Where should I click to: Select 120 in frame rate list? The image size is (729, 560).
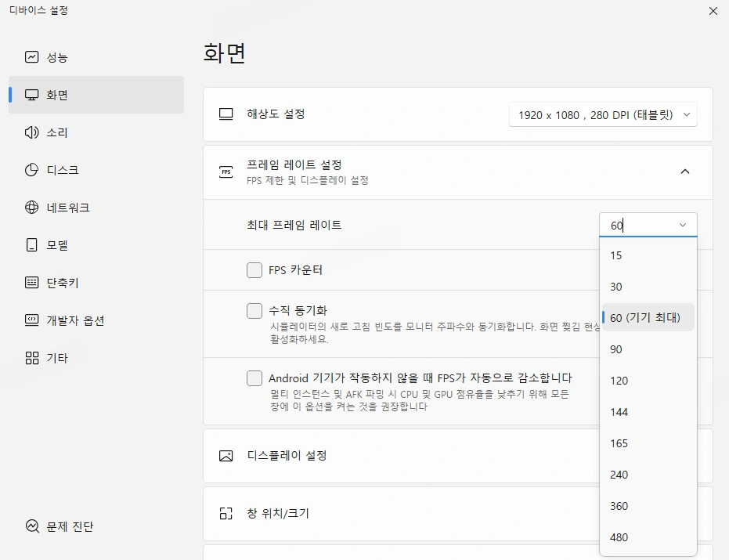(648, 381)
